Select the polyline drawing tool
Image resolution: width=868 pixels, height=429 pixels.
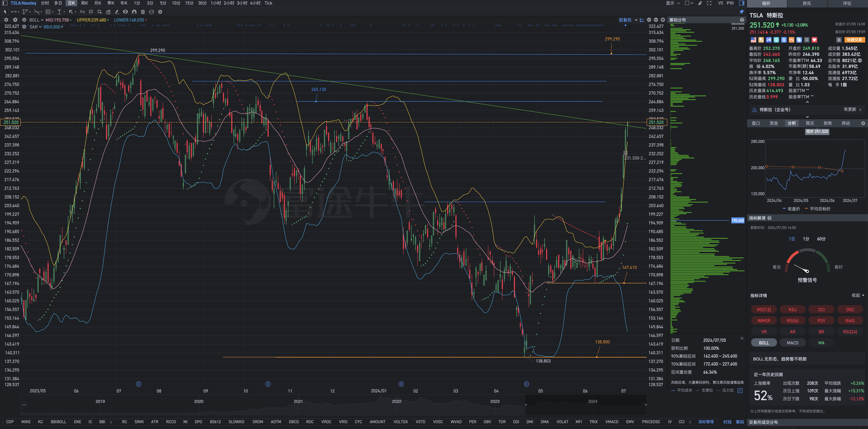(x=25, y=12)
